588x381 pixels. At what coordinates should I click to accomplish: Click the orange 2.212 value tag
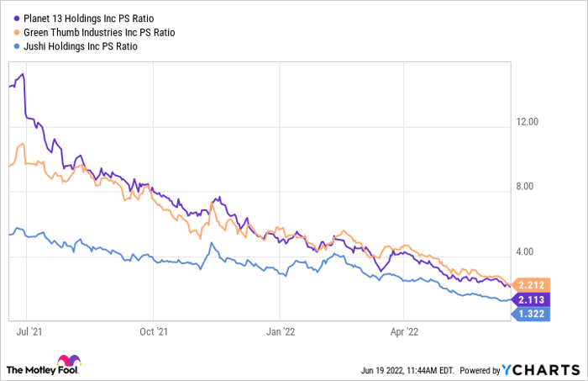click(533, 283)
